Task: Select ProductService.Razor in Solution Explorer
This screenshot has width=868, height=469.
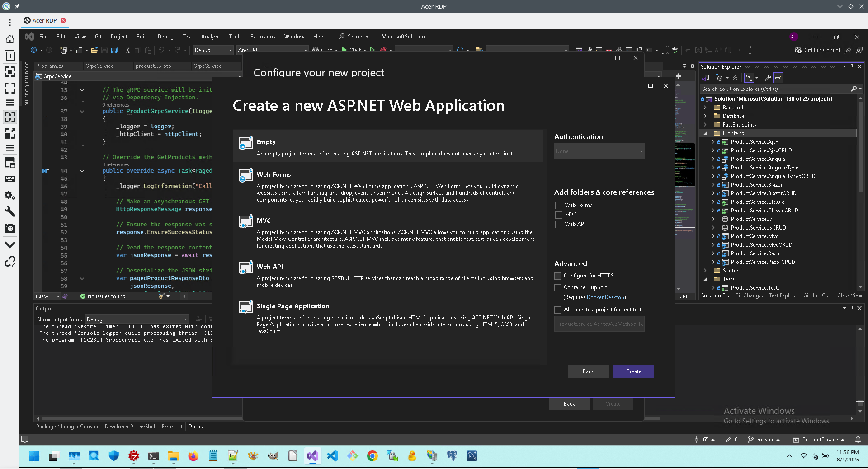Action: [756, 253]
